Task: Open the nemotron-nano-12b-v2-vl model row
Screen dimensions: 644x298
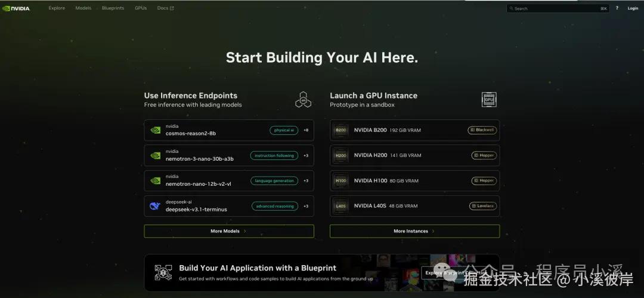Action: pos(229,181)
